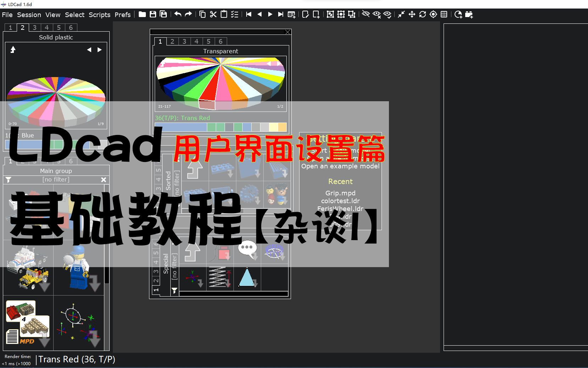Open the filter funnel in Main group bin

coord(9,180)
